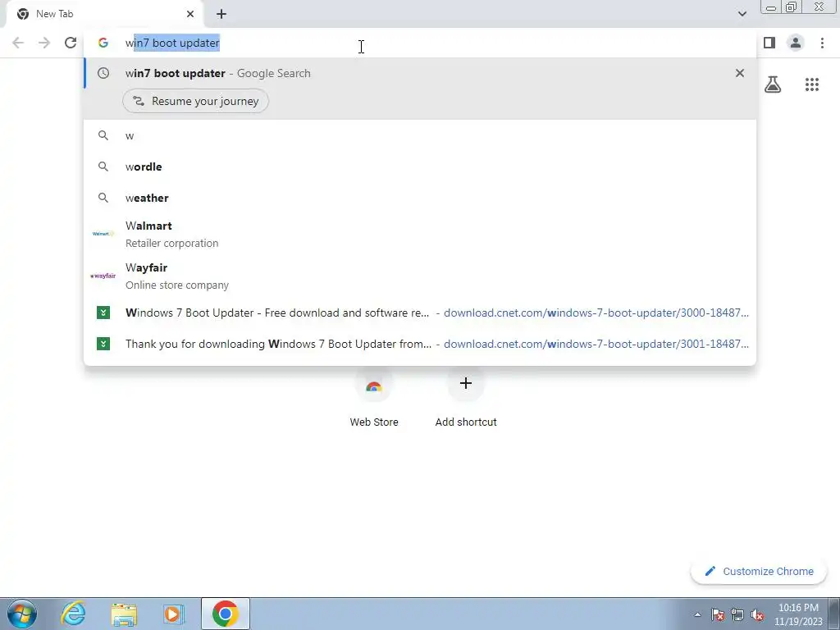Expand the tab search chevron
This screenshot has width=840, height=630.
tap(742, 14)
